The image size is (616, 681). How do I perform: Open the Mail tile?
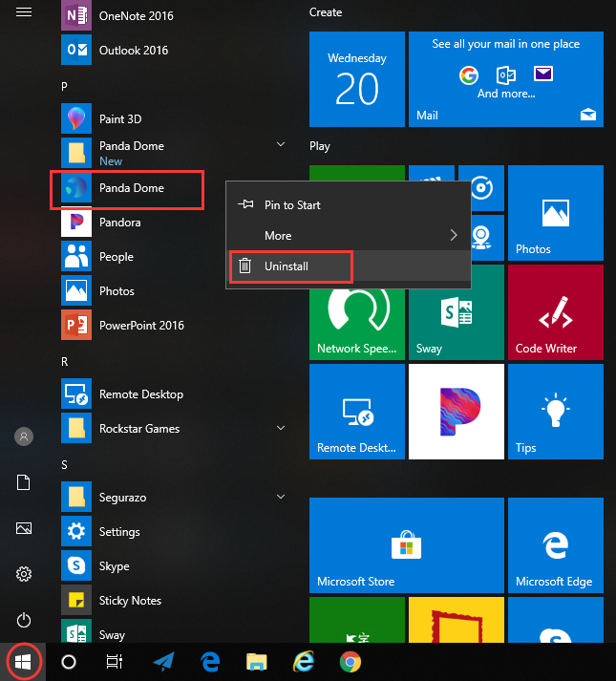point(506,79)
